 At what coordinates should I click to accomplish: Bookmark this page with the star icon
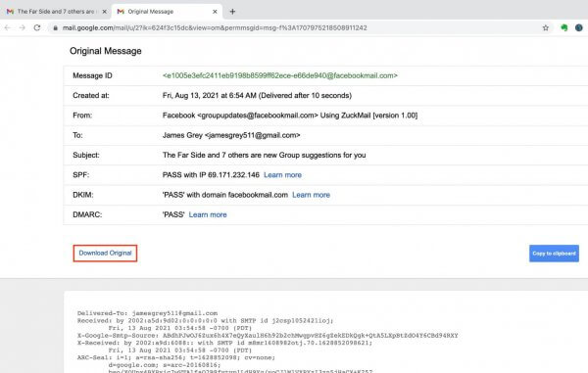(x=546, y=27)
